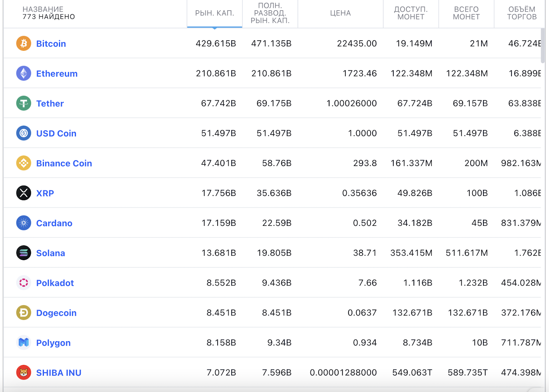Sort by the НАЗВАНИЕ column header
This screenshot has height=392, width=549.
tap(43, 9)
